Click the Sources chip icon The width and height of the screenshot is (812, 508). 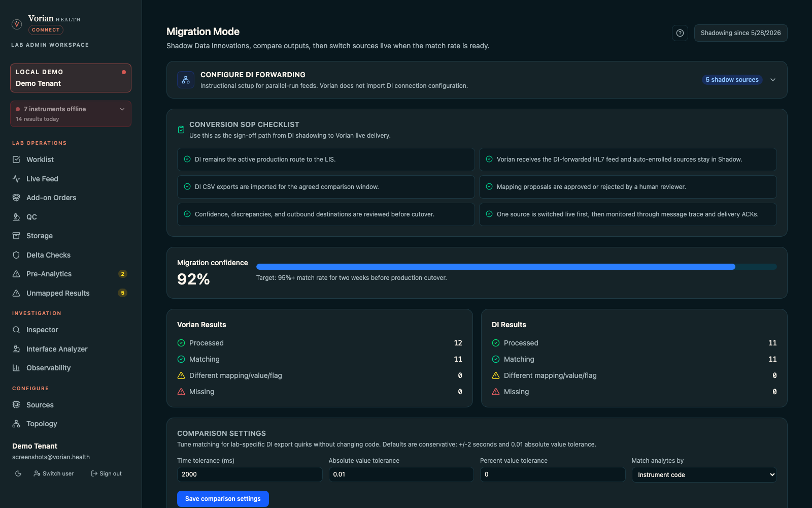coord(16,405)
